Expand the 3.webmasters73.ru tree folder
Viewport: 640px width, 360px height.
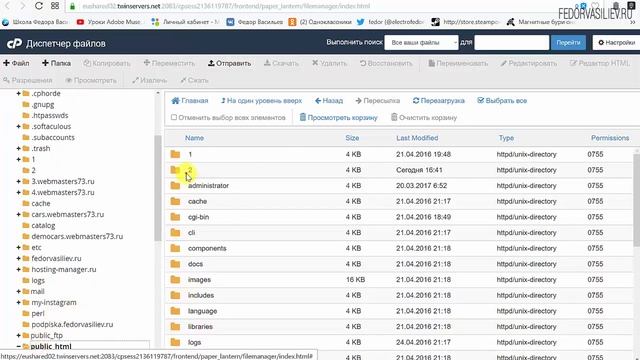click(18, 181)
